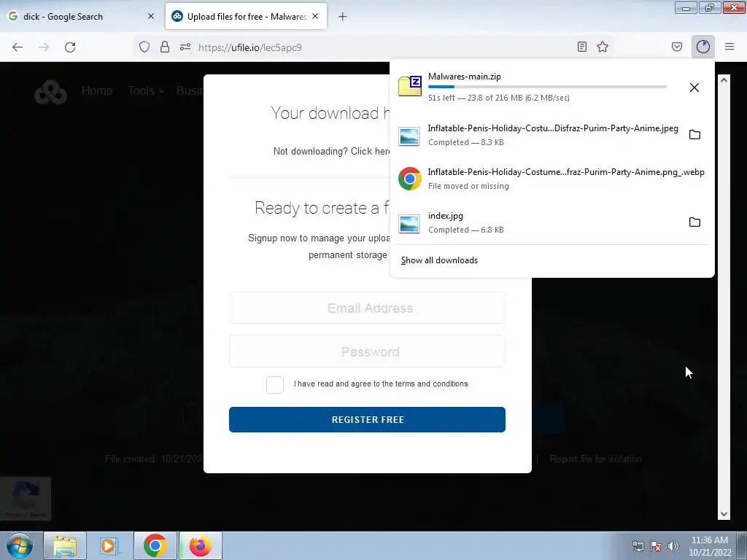Image resolution: width=747 pixels, height=560 pixels.
Task: Select the Upload files for free tab
Action: [x=247, y=16]
